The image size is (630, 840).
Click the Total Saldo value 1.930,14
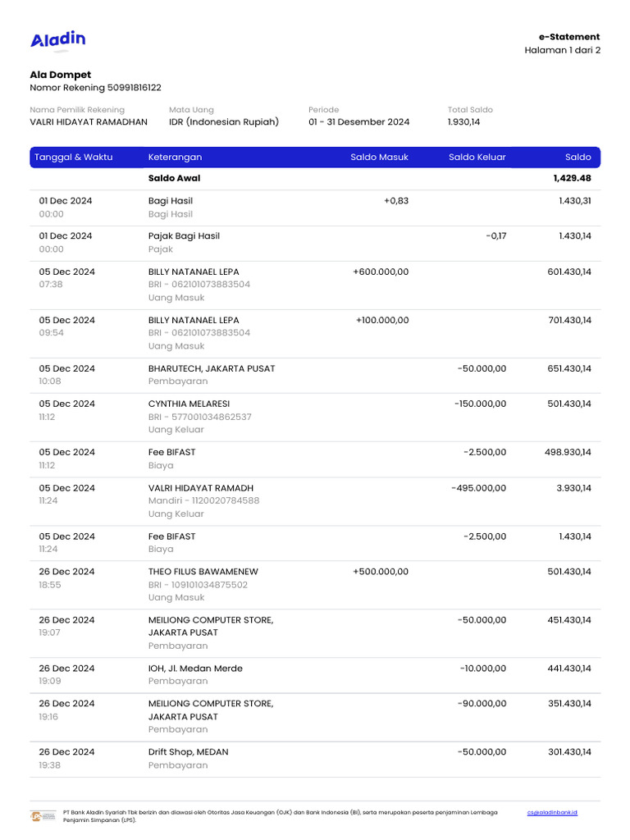coord(463,122)
